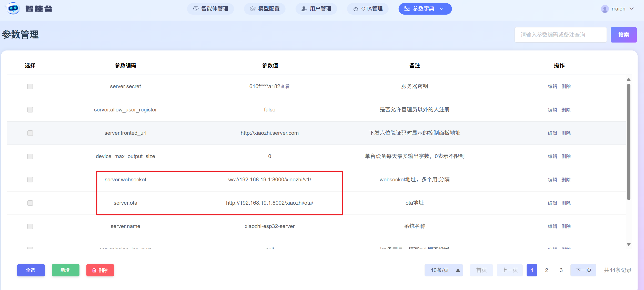Click the 参数字典 sliders icon
Viewport: 644px width, 290px height.
[x=407, y=9]
